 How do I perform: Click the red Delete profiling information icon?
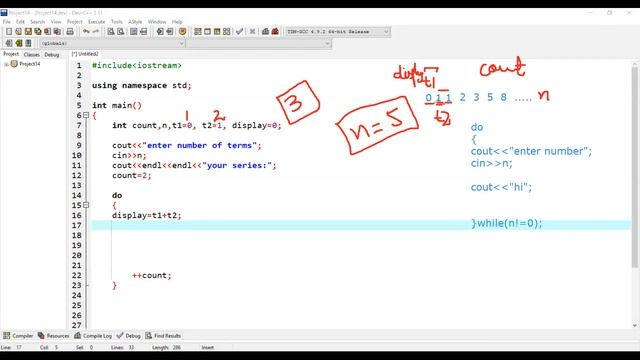point(275,31)
